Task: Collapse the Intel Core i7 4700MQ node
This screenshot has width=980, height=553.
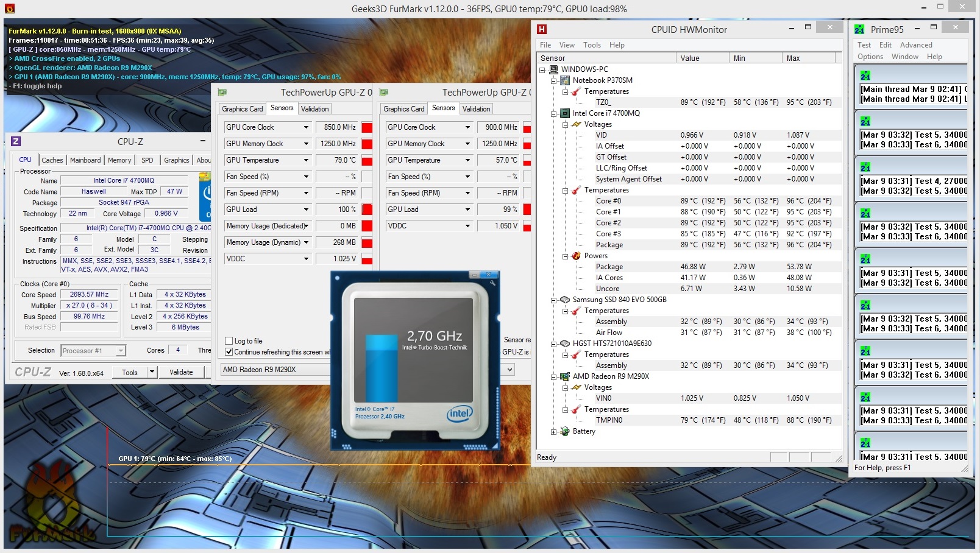Action: point(554,114)
